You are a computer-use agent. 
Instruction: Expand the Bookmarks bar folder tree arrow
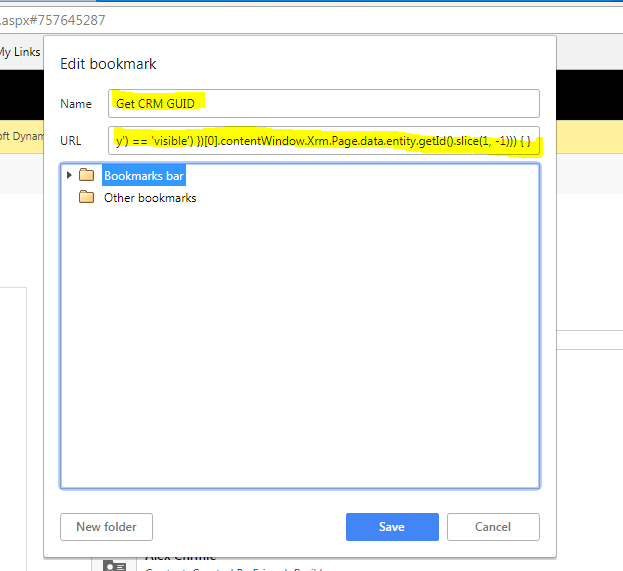point(69,175)
